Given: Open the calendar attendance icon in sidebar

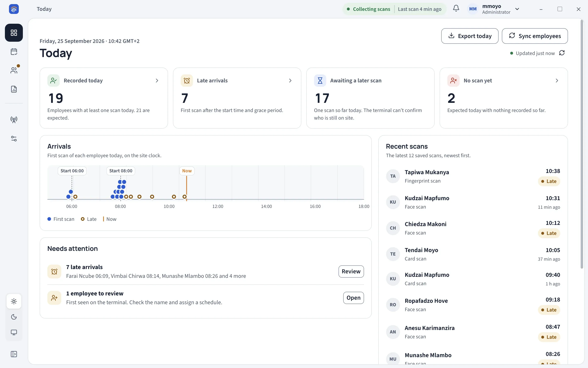Looking at the screenshot, I should 14,52.
